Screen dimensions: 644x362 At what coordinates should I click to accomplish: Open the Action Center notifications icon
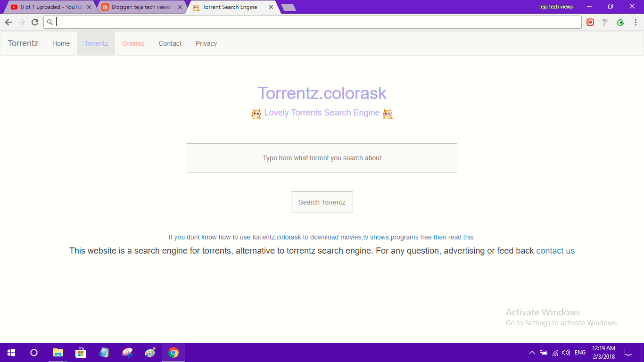pos(628,353)
